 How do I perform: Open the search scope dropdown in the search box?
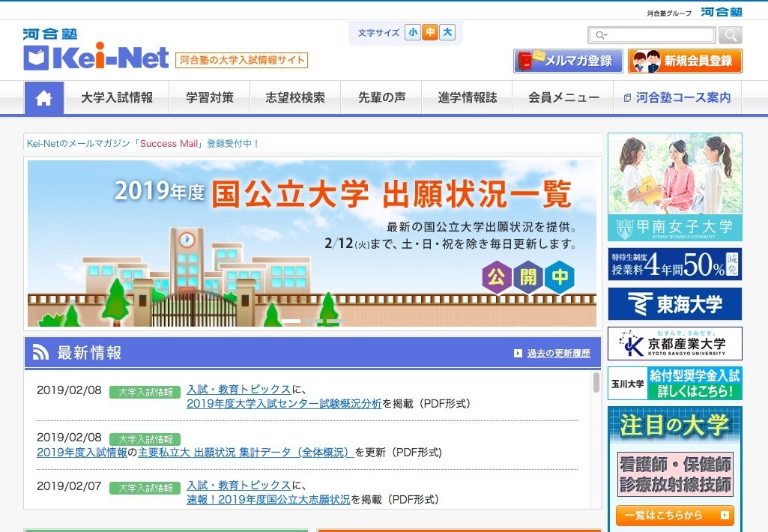pyautogui.click(x=601, y=34)
